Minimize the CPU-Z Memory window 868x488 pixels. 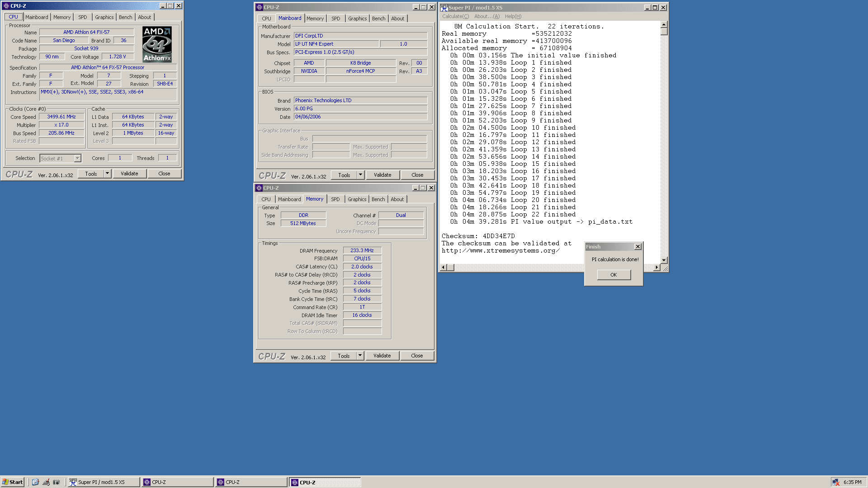coord(415,188)
